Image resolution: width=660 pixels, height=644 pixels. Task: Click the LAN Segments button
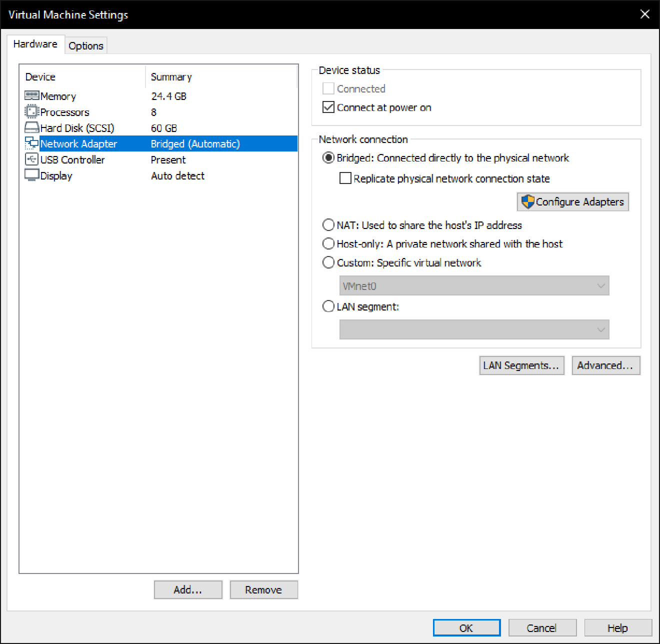coord(521,365)
